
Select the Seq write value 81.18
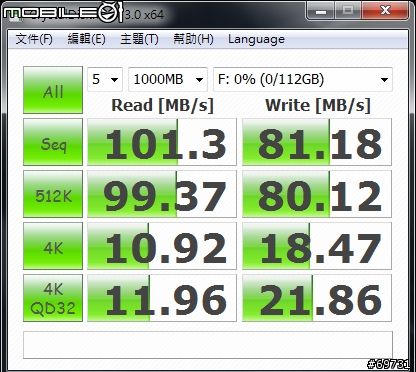(317, 142)
